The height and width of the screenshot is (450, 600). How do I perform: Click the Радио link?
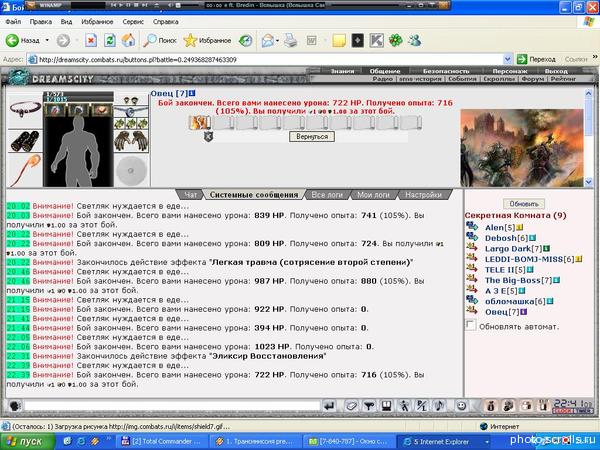(x=383, y=79)
